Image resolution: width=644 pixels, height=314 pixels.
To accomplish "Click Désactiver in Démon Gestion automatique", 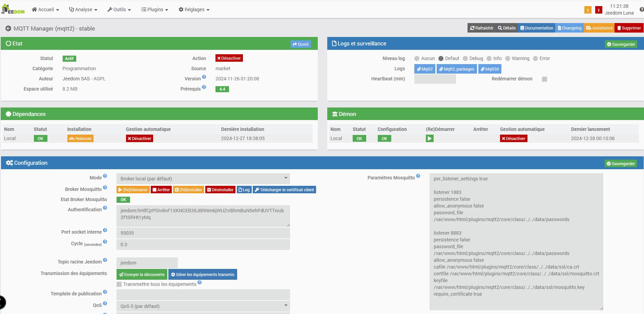I will 514,138.
